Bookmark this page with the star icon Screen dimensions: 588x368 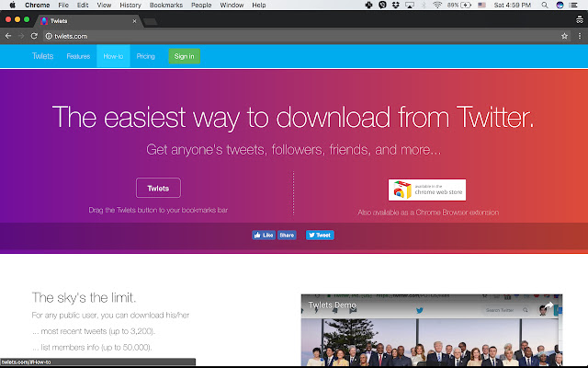[x=564, y=36]
